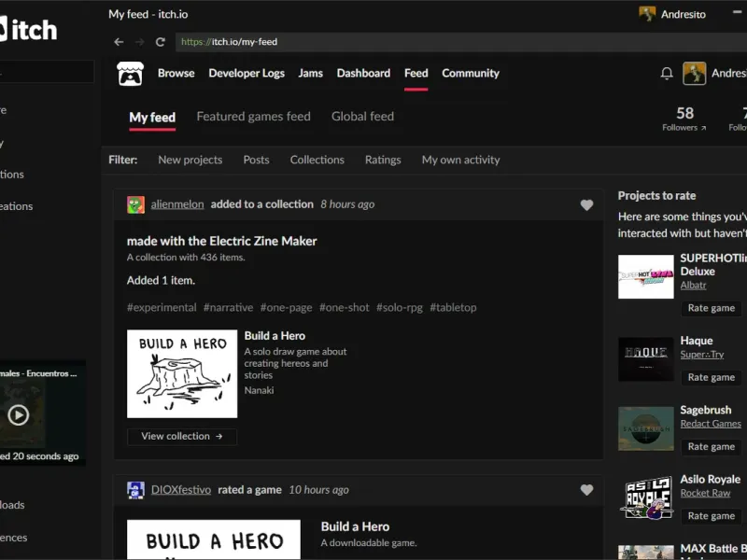
Task: Click DIOXfestivo's avatar icon
Action: tap(135, 490)
